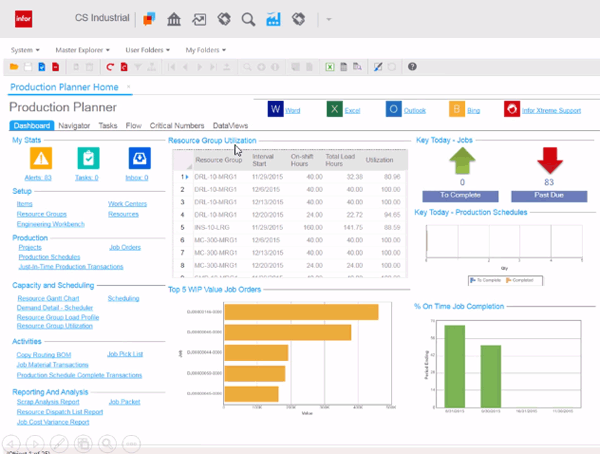Expand the current row indicator in row 1
The width and height of the screenshot is (600, 454).
(x=187, y=177)
